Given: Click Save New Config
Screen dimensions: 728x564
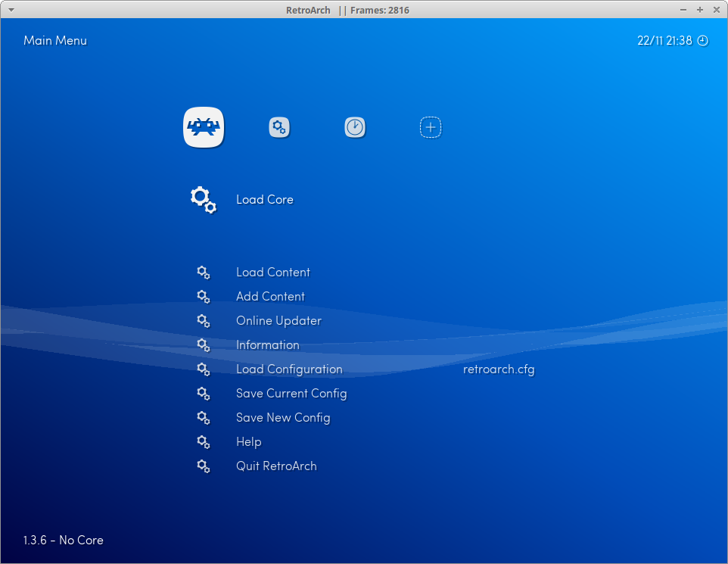Looking at the screenshot, I should (283, 417).
